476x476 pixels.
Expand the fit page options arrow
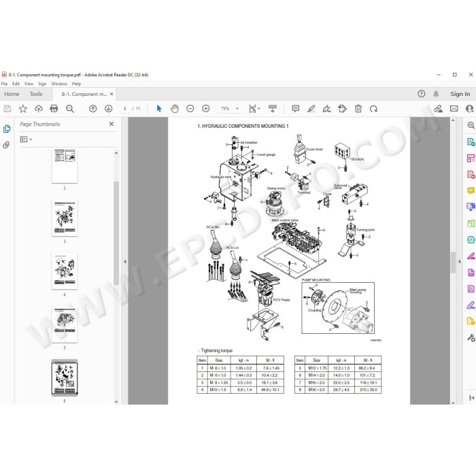click(x=259, y=109)
